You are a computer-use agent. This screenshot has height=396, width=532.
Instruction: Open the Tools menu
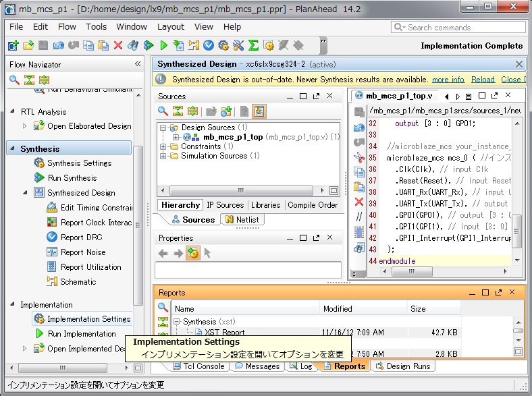(96, 27)
